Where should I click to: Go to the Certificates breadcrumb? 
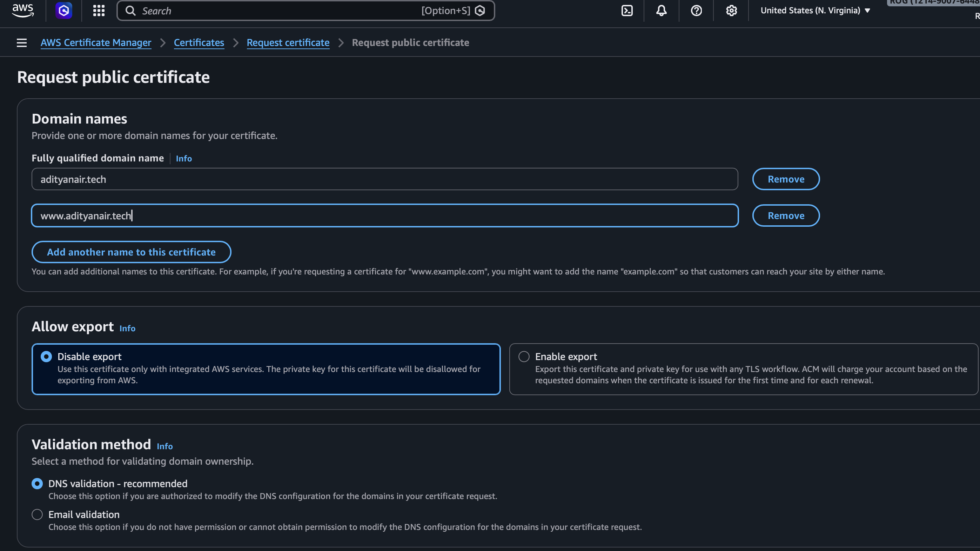199,42
